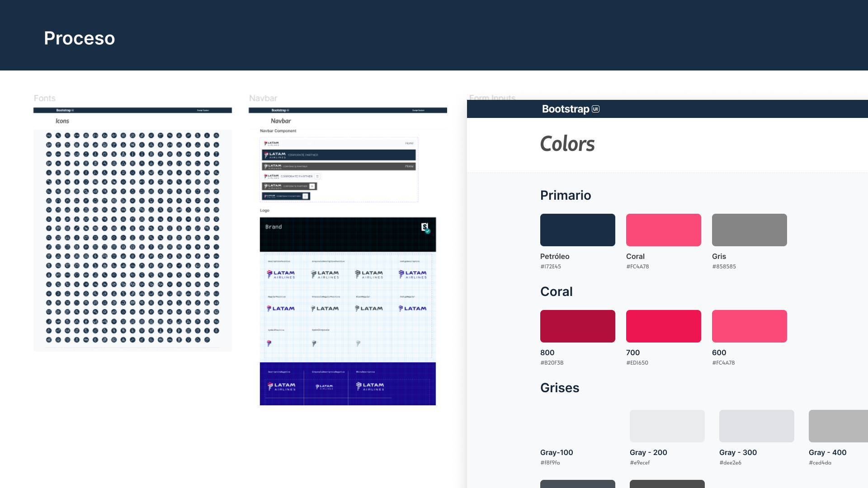Viewport: 868px width, 488px height.
Task: Choose the Gray - 300 swatch
Action: click(x=756, y=426)
